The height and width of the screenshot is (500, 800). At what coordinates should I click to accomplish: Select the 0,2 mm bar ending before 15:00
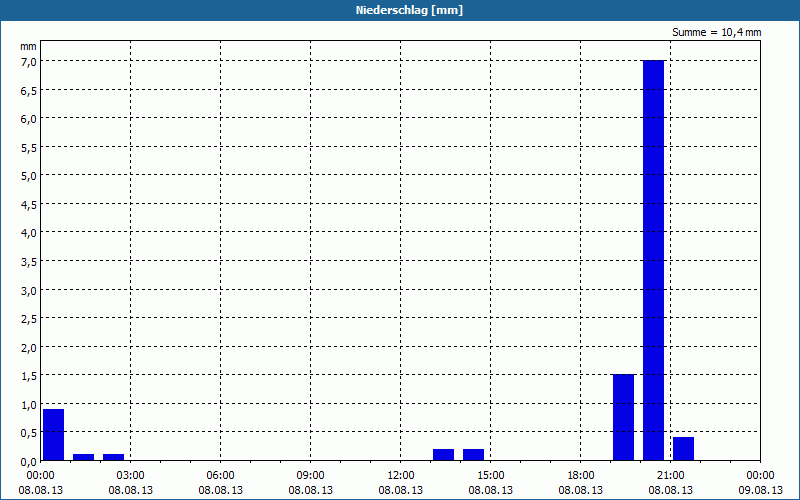473,455
